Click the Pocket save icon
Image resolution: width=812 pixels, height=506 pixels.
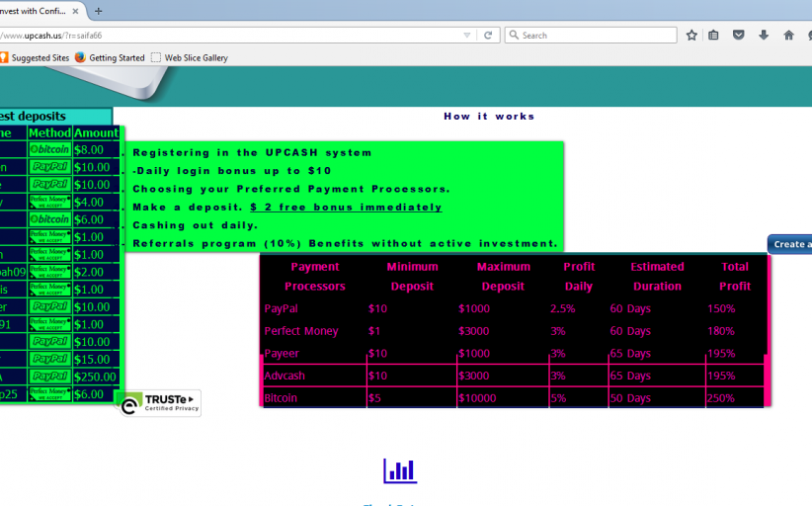[x=738, y=35]
